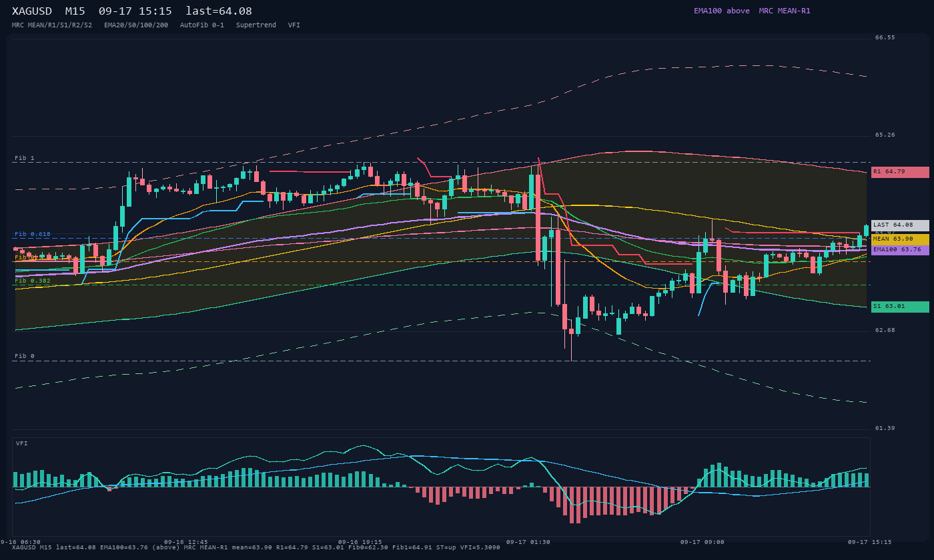This screenshot has width=934, height=560.
Task: Click the EMA100 63.76 label
Action: pyautogui.click(x=900, y=250)
